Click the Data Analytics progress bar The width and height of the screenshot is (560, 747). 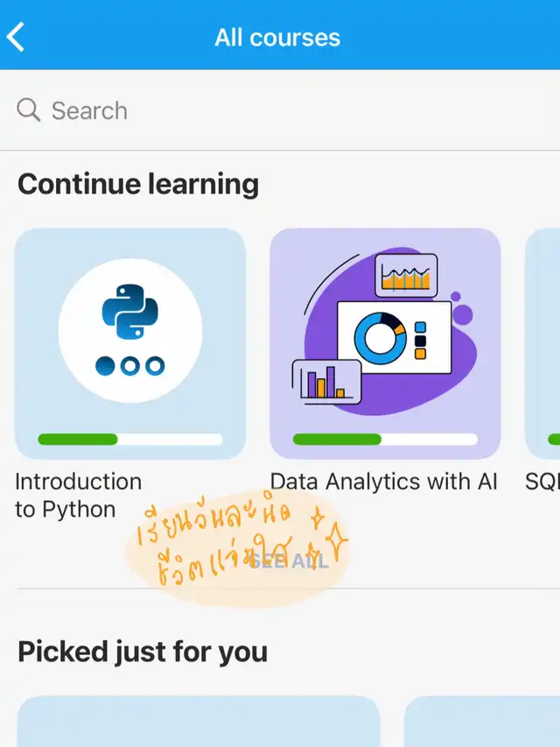(385, 439)
